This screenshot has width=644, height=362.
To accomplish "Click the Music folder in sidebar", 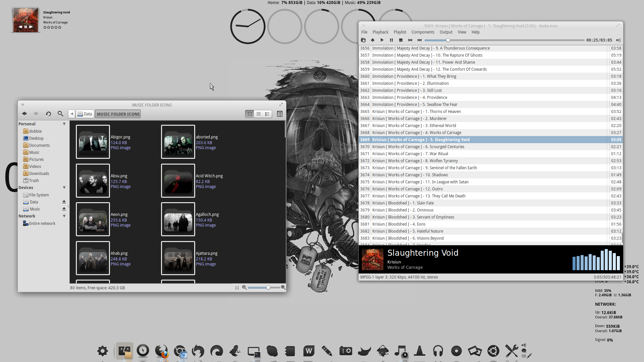I will pyautogui.click(x=34, y=152).
